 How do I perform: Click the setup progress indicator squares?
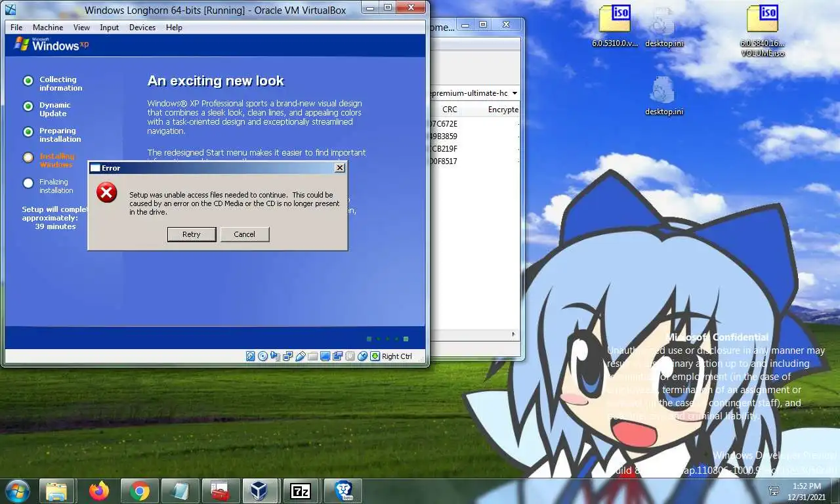point(388,339)
